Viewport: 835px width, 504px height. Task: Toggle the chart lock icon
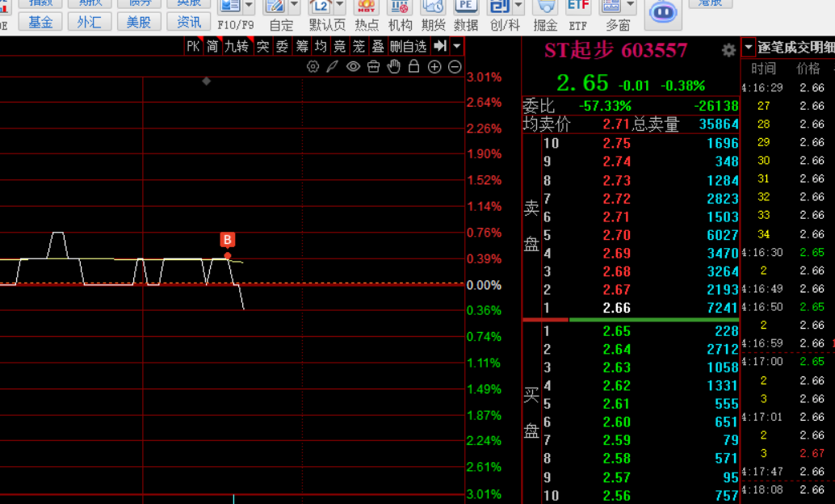click(413, 66)
